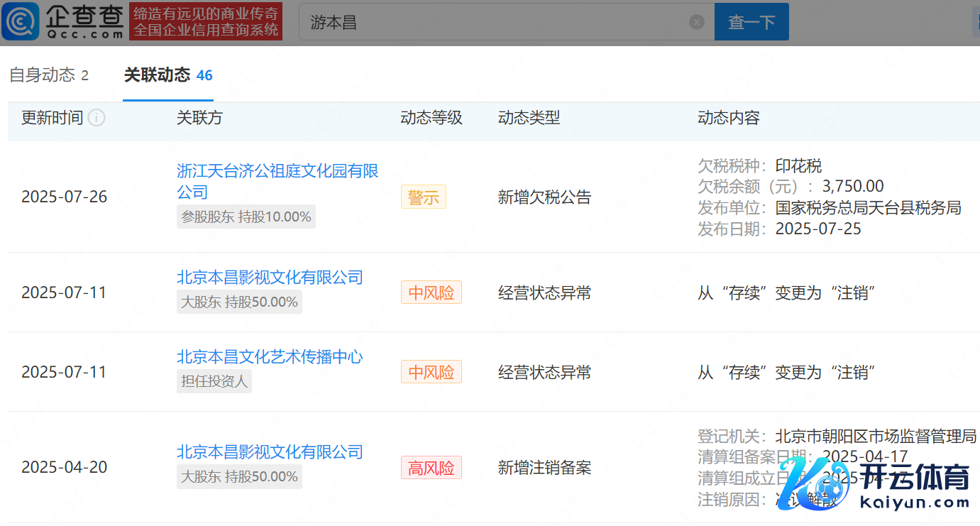This screenshot has height=526, width=980.
Task: Select the 关联动态 tab
Action: pos(167,75)
